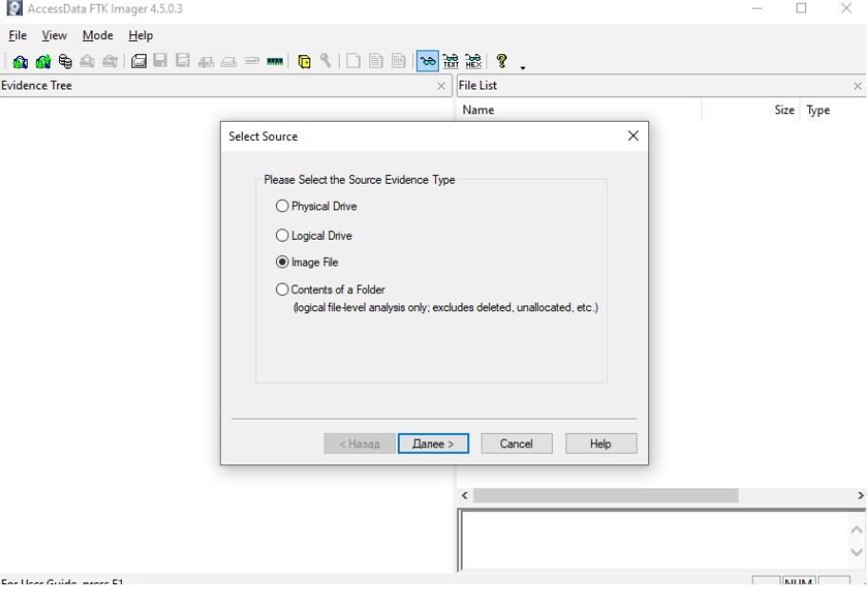Click Create Custom Content Image icon
Screen dimensions: 868x591
coord(228,62)
